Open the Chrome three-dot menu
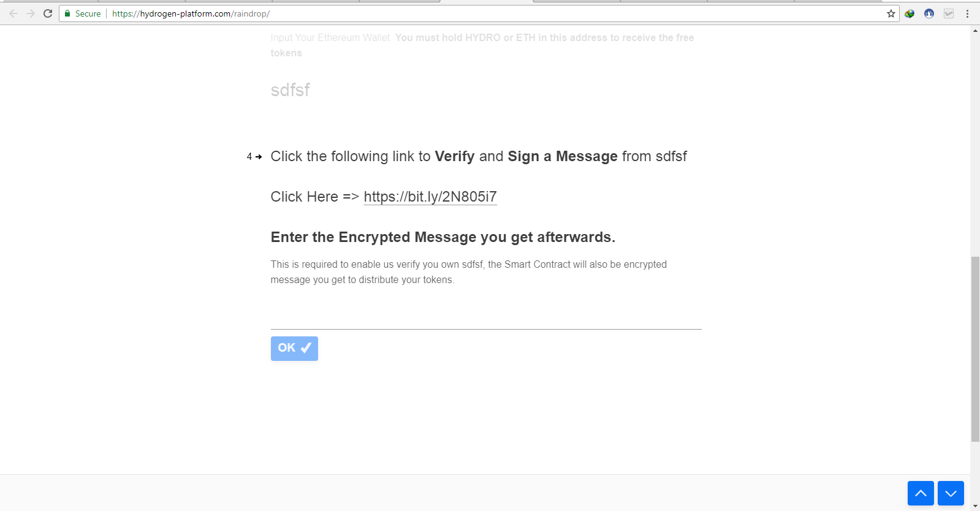 (968, 13)
